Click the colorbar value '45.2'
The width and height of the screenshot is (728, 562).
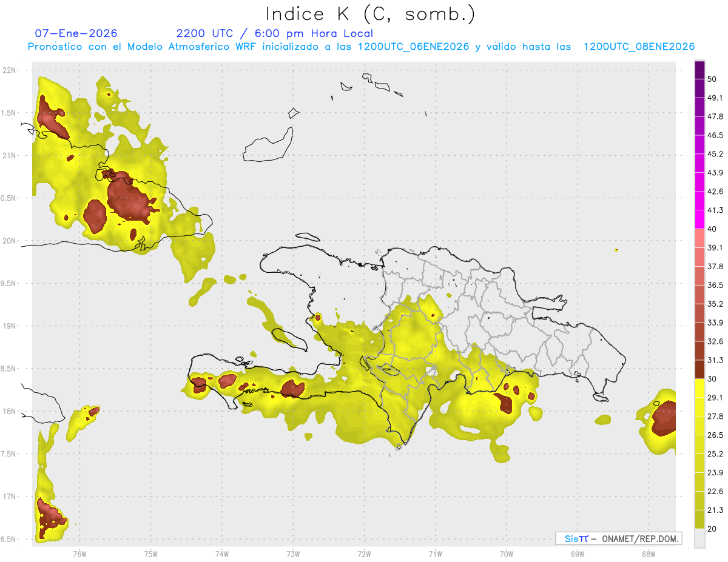(715, 154)
